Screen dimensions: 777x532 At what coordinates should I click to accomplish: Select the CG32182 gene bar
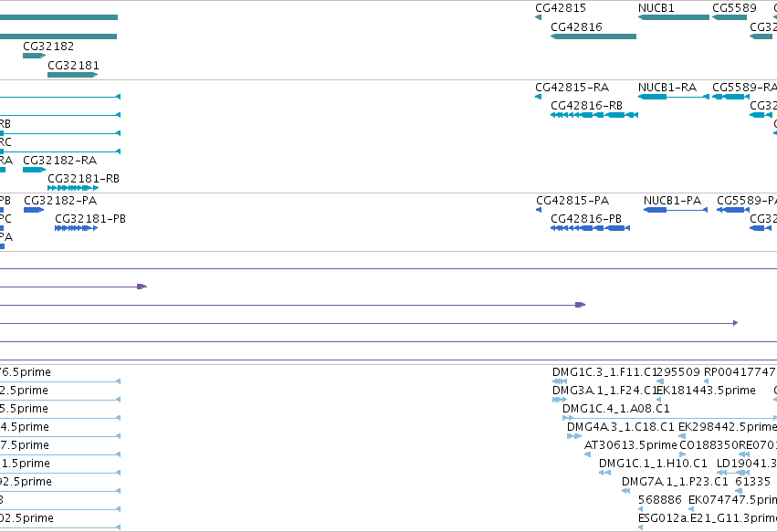[x=34, y=56]
